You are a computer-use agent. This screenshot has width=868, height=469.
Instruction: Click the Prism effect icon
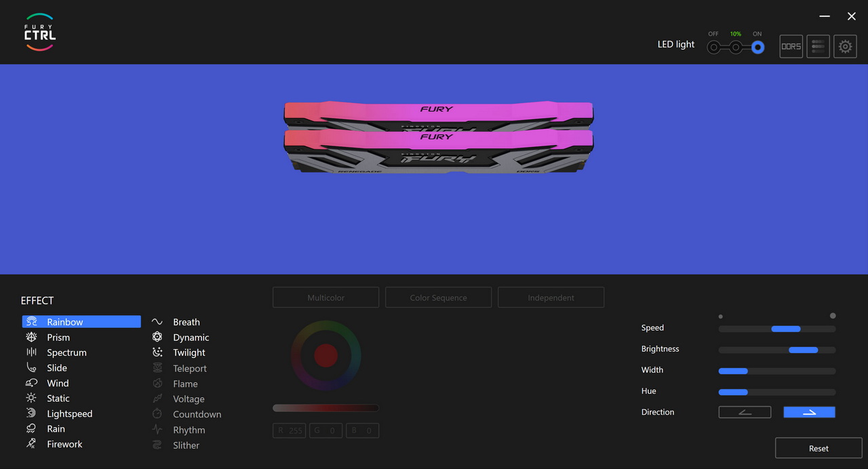(31, 338)
